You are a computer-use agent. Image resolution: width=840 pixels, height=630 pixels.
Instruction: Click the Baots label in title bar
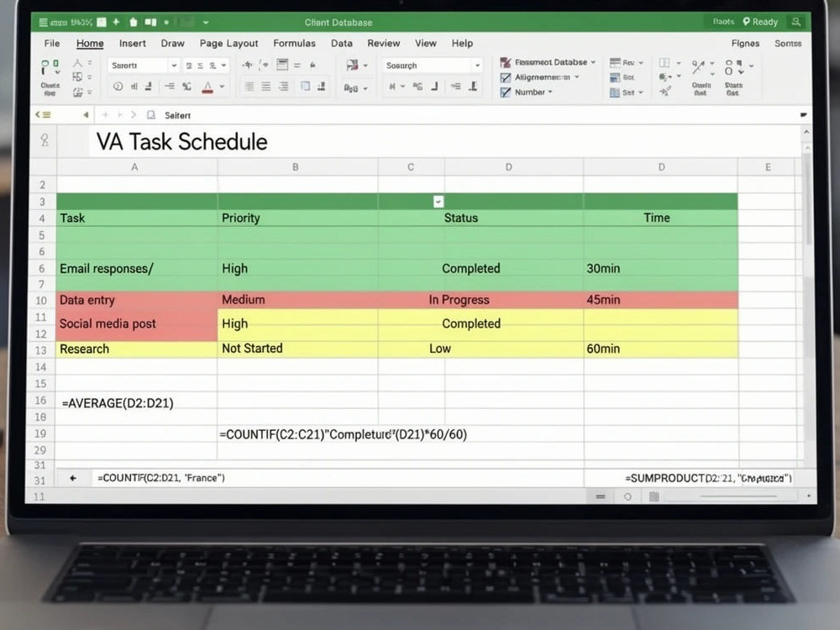723,22
